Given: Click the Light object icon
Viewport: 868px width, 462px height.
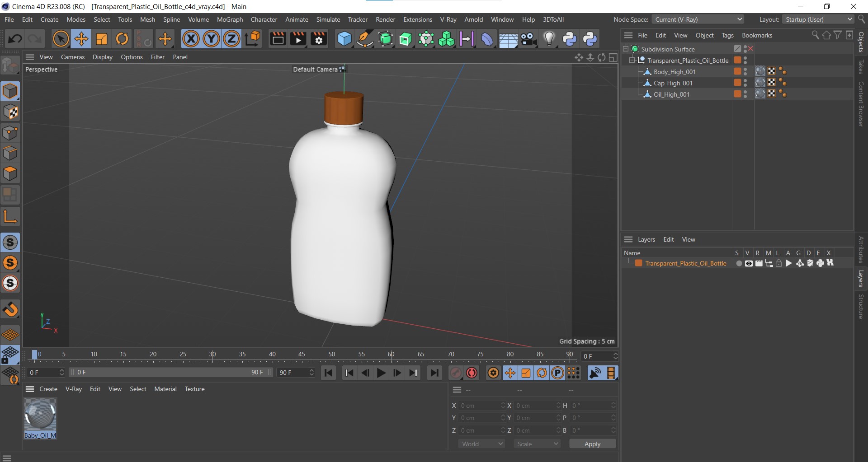Looking at the screenshot, I should tap(549, 39).
